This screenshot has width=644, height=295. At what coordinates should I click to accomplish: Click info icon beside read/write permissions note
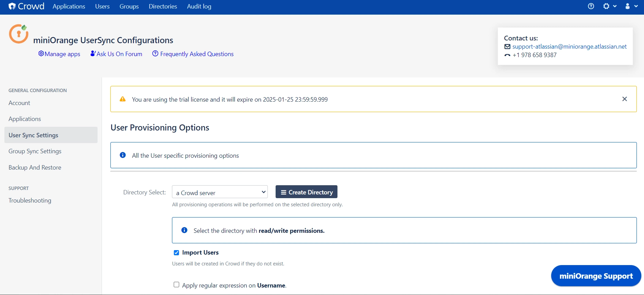(x=184, y=230)
